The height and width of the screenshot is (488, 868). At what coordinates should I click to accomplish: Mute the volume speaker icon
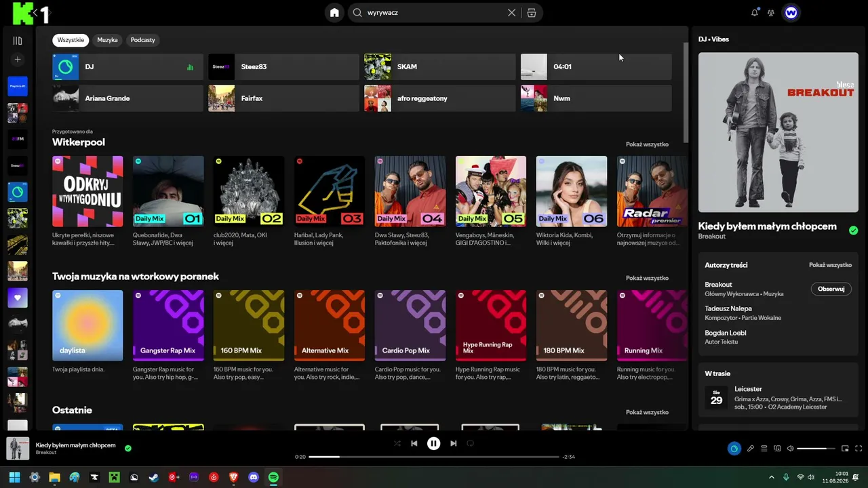(790, 448)
